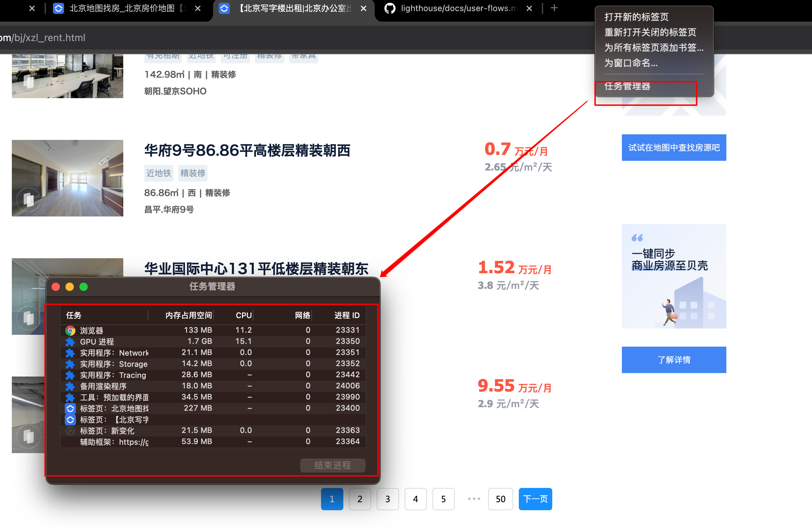Open the 任务管理器 context menu entry
This screenshot has width=812, height=529.
[x=627, y=86]
